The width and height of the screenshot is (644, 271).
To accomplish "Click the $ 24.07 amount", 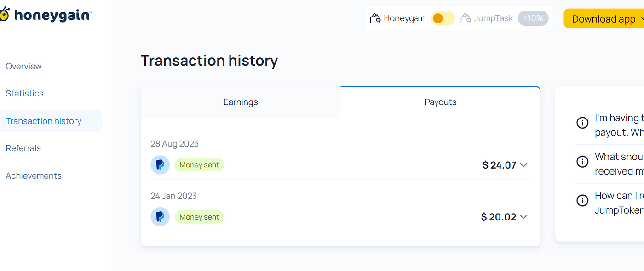I will pos(499,165).
